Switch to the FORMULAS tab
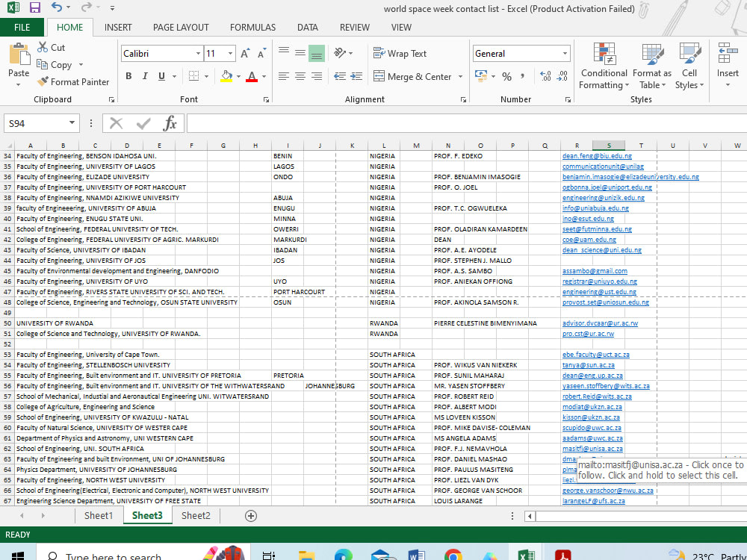Screen dimensions: 747x560 coord(253,28)
